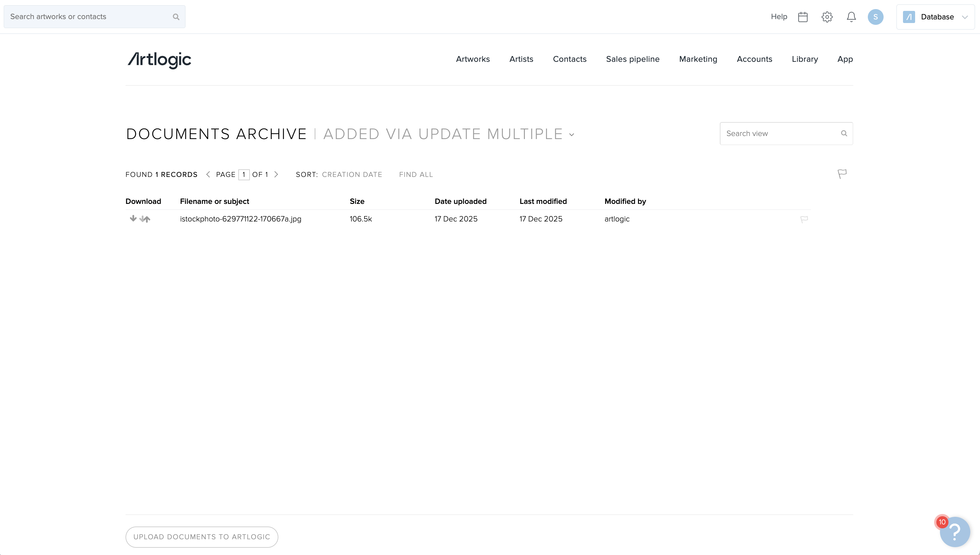Expand Added via Update Multiple view dropdown

572,135
